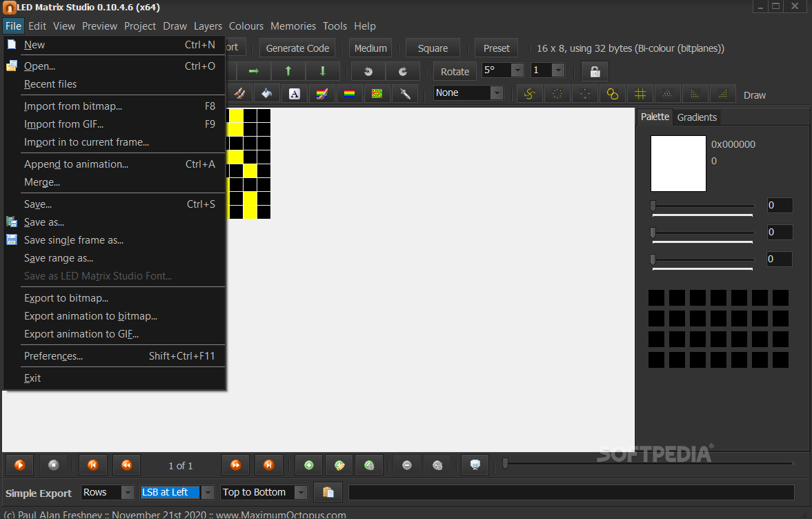
Task: Select Import from bitmap... menu entry
Action: [x=114, y=106]
